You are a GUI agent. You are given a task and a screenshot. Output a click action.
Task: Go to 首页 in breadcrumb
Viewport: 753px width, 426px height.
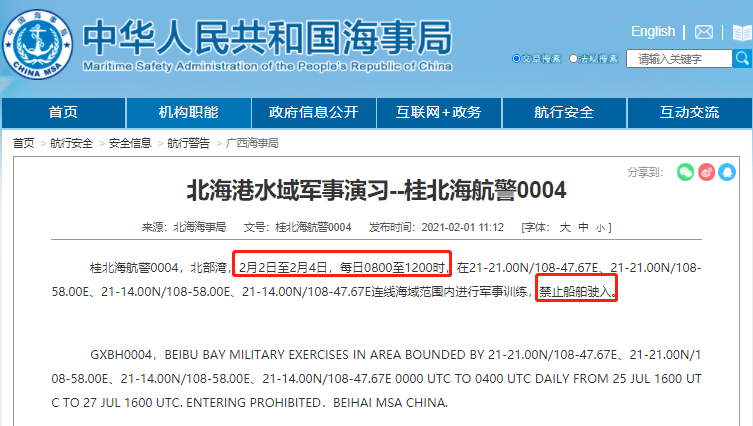[x=24, y=143]
